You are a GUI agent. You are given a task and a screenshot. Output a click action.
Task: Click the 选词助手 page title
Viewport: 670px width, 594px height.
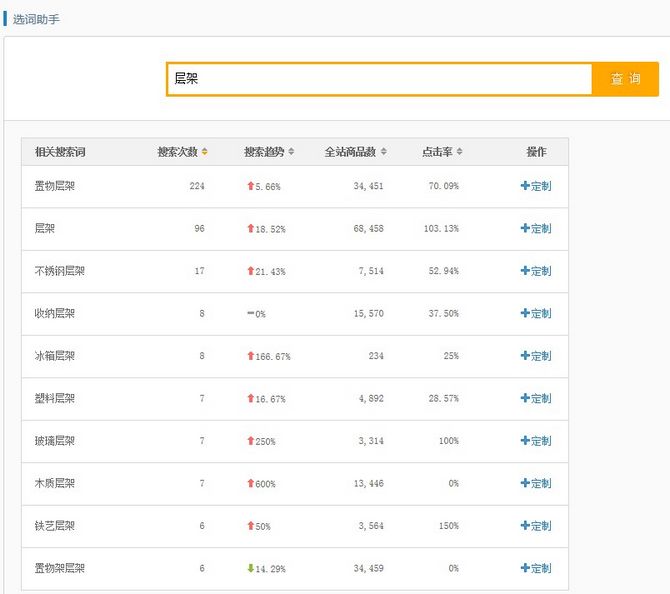[36, 19]
